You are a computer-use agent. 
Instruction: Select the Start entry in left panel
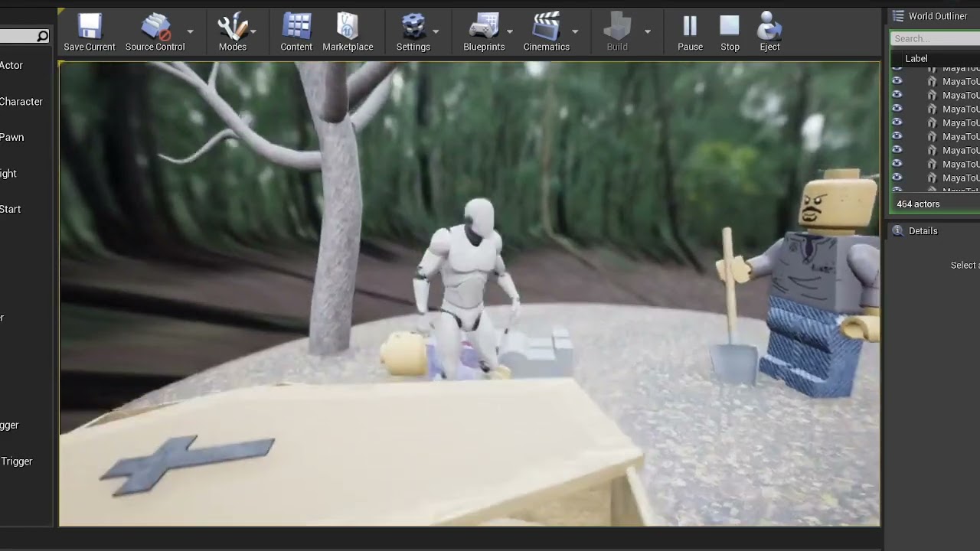point(11,209)
